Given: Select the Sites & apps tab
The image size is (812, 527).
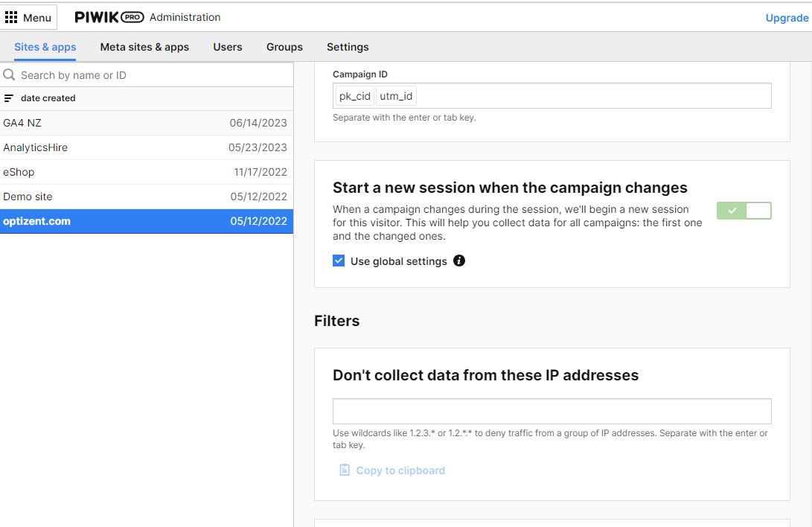Looking at the screenshot, I should point(45,47).
